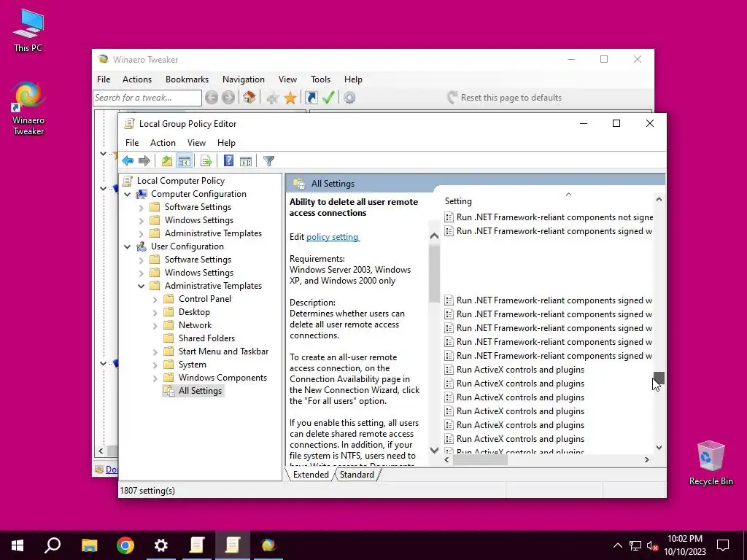Select the Winaero Tweaker desktop shortcut
747x560 pixels.
point(28,109)
